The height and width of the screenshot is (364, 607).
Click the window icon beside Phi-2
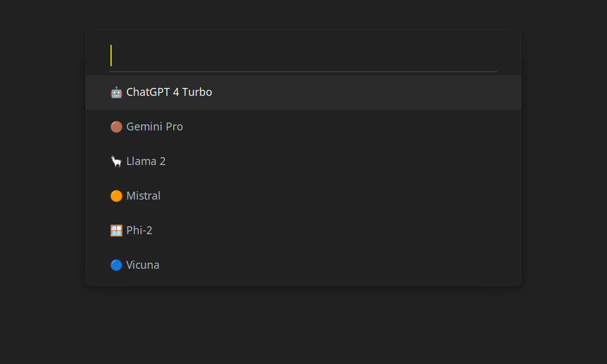(x=116, y=231)
